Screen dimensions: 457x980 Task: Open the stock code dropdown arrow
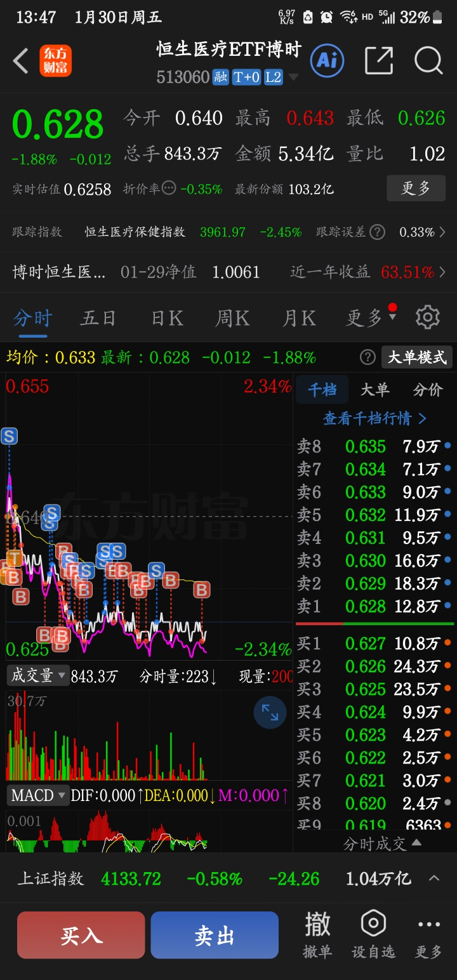(293, 78)
